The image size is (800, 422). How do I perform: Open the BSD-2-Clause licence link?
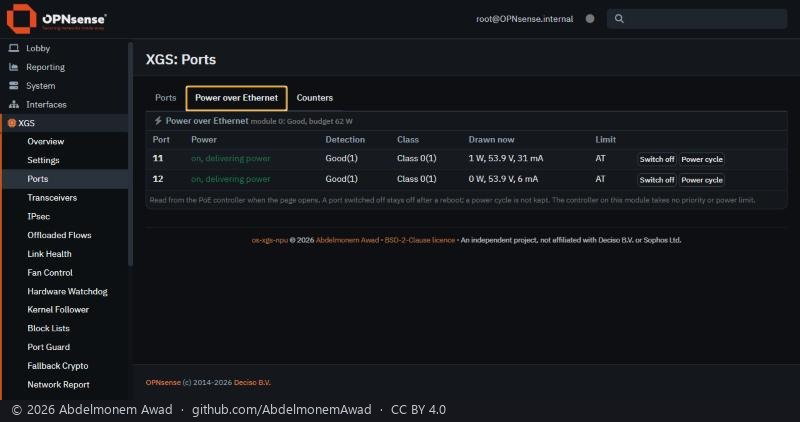(419, 240)
